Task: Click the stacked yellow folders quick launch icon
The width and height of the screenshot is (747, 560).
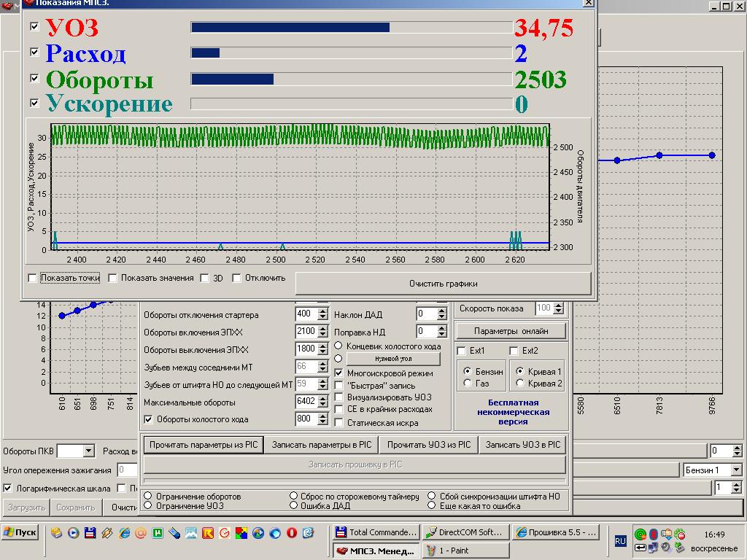Action: pos(57,533)
